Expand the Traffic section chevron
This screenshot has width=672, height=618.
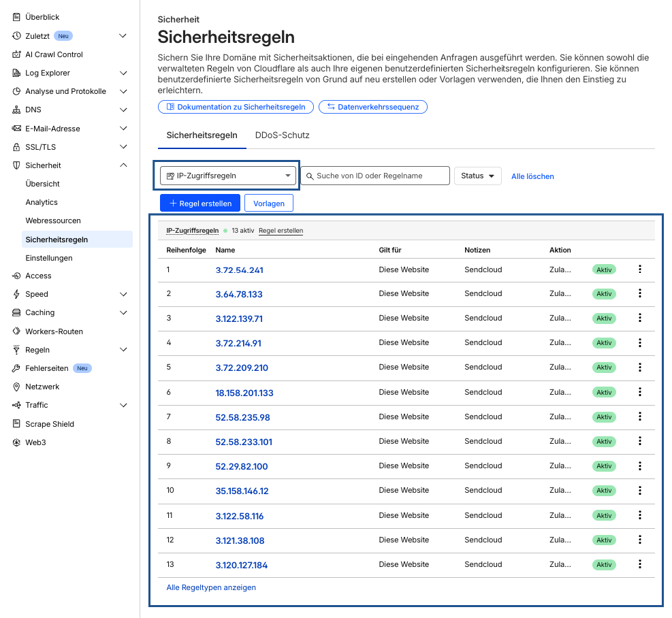(123, 405)
